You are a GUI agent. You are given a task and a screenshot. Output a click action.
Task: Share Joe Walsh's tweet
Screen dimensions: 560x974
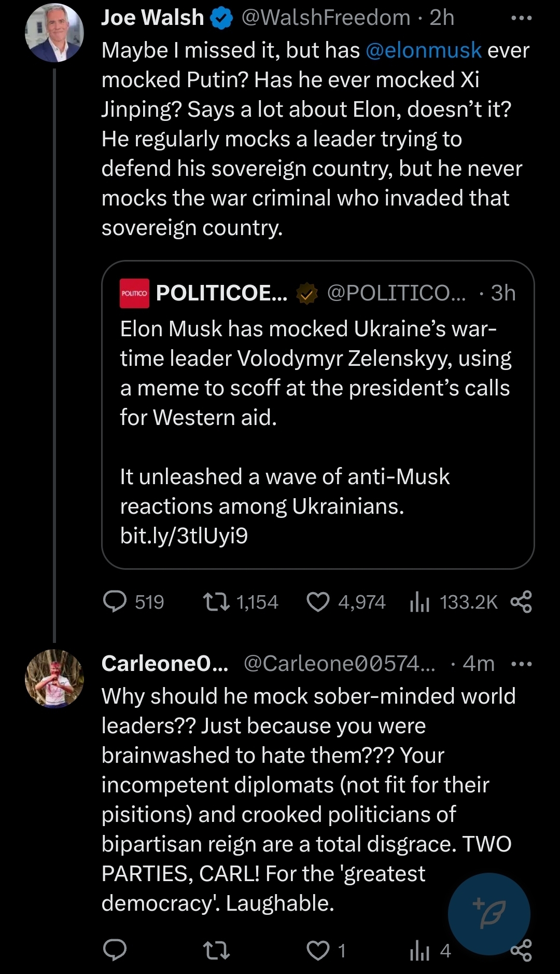[x=521, y=602]
